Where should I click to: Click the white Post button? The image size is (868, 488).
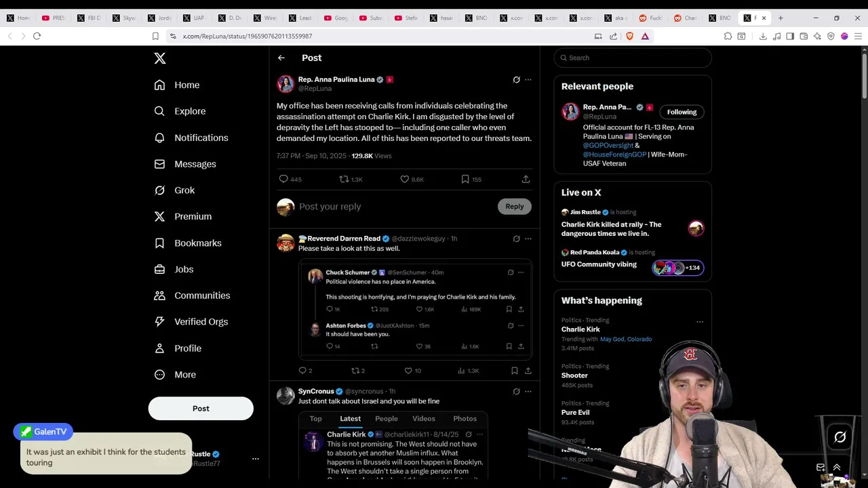coord(201,409)
